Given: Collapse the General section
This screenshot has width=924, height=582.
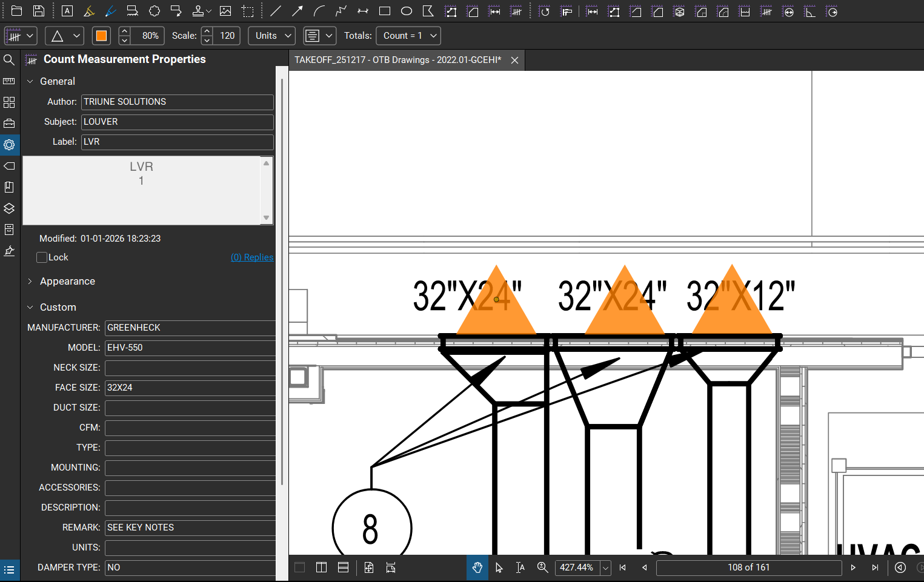Looking at the screenshot, I should (30, 81).
